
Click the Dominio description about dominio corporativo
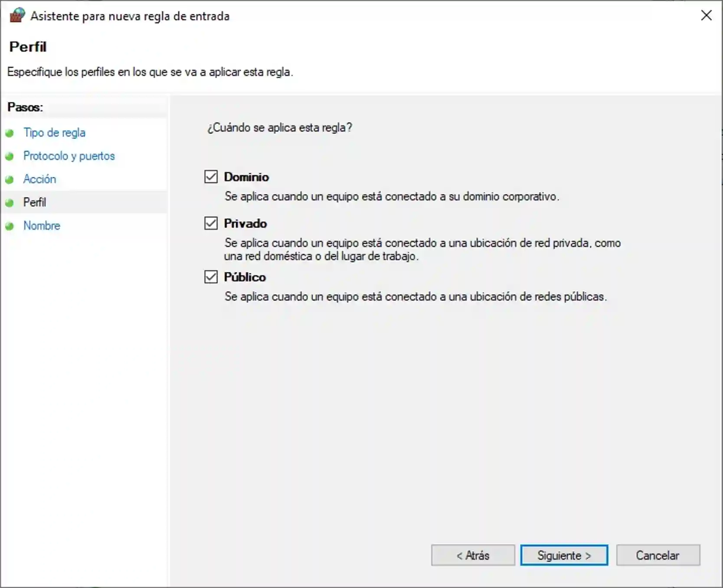392,196
